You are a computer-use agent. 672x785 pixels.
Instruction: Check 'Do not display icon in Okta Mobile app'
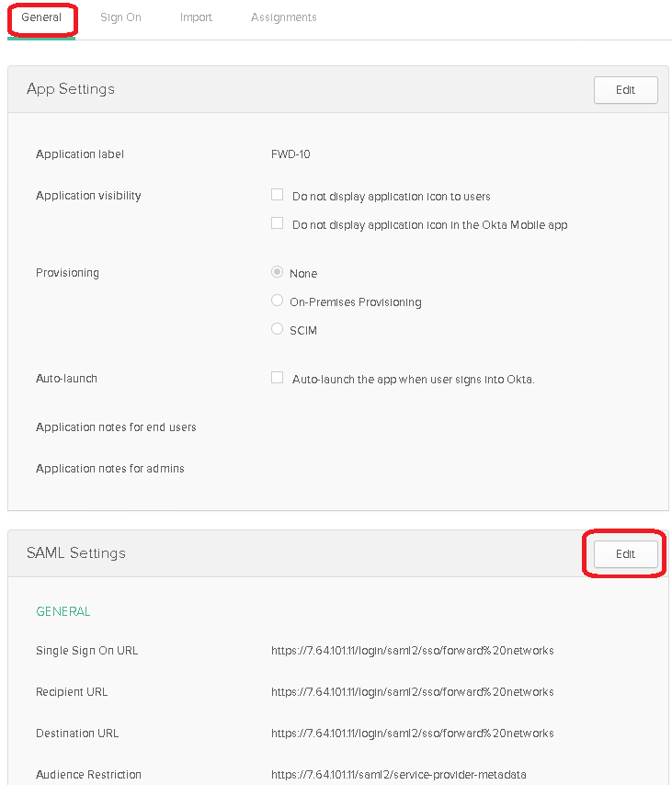(277, 223)
